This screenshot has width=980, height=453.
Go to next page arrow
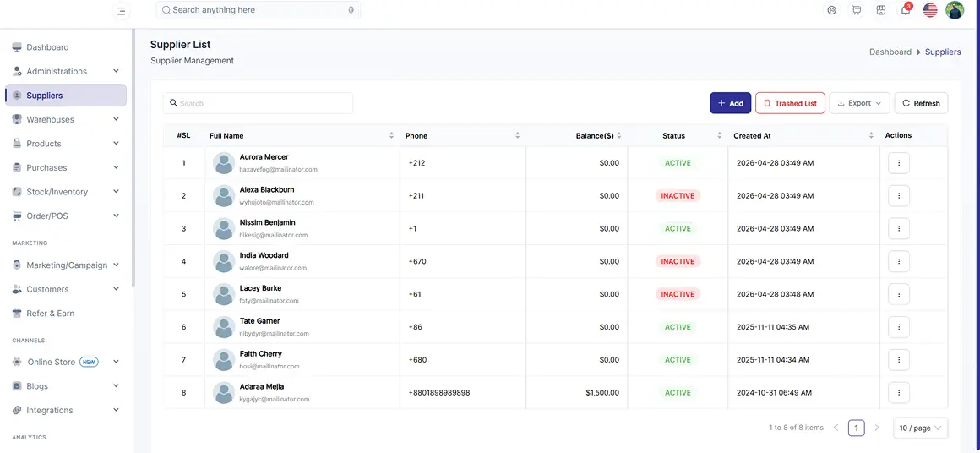[x=877, y=428]
